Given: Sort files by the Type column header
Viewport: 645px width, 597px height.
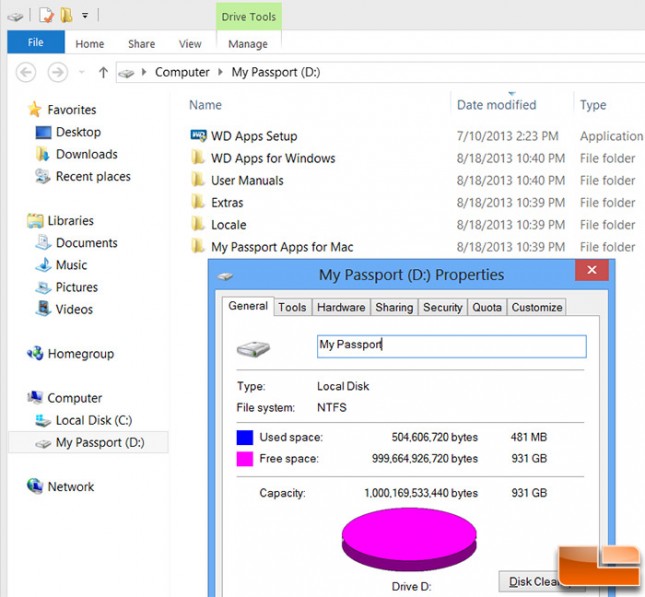Looking at the screenshot, I should click(593, 105).
